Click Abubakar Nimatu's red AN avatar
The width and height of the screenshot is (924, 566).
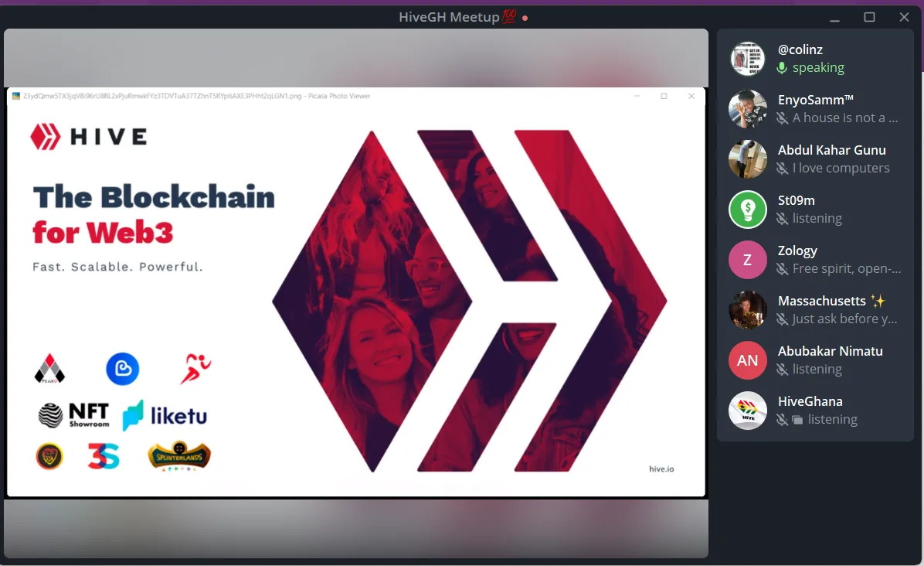click(x=748, y=360)
